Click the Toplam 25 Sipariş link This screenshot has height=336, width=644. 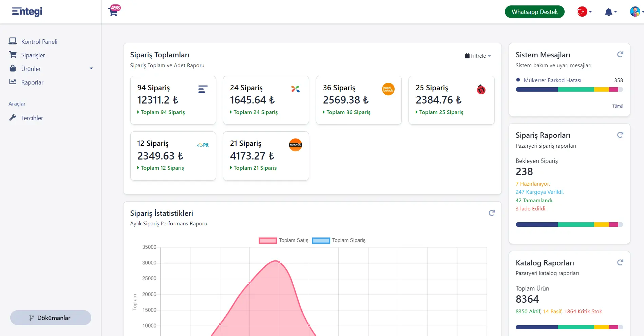click(x=439, y=112)
